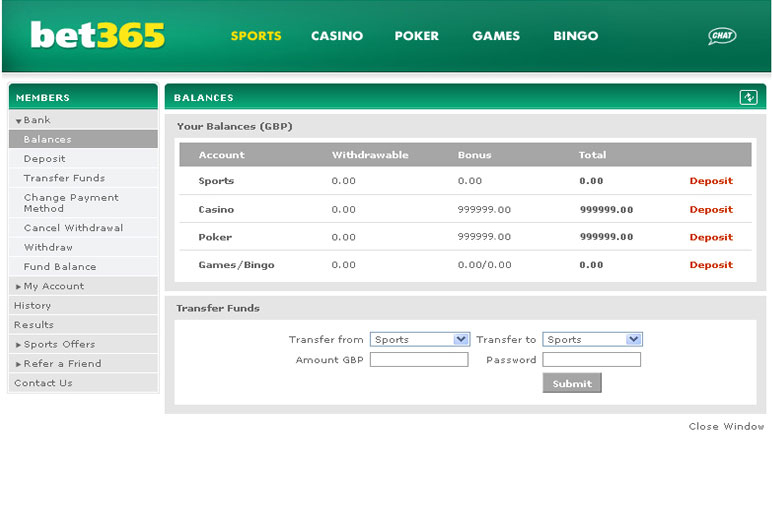Open the Transfer from dropdown

click(x=419, y=339)
